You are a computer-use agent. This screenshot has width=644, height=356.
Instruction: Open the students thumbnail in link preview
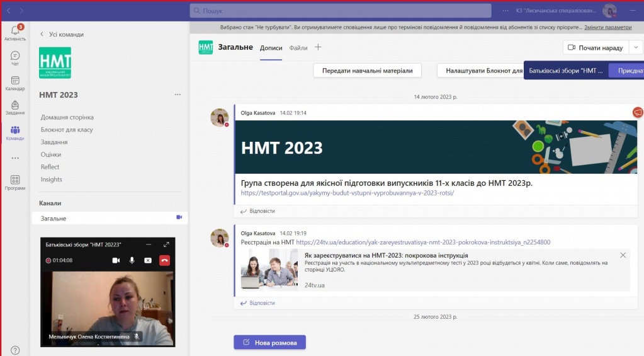[x=269, y=270]
